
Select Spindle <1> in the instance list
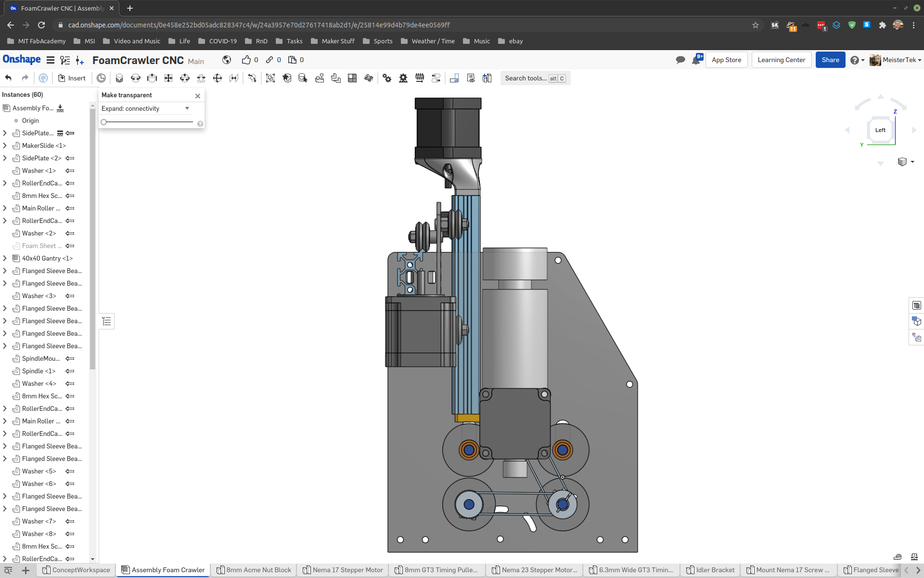coord(38,371)
